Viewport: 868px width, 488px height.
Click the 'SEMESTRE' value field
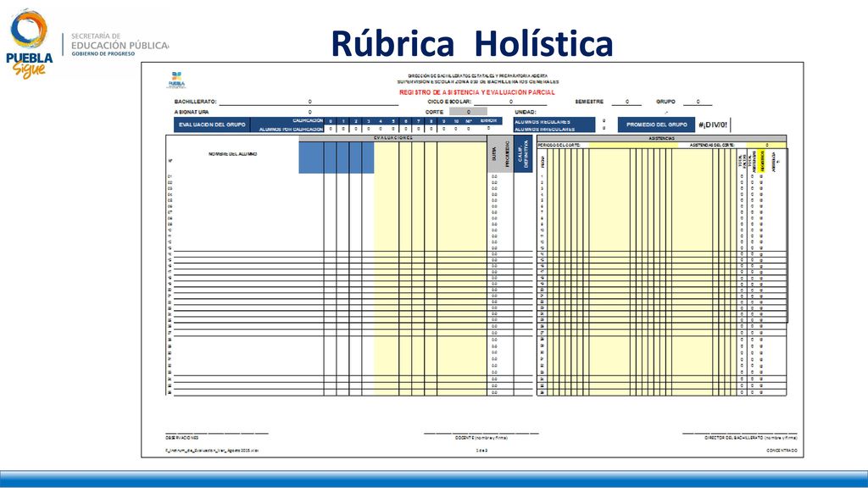pos(626,102)
